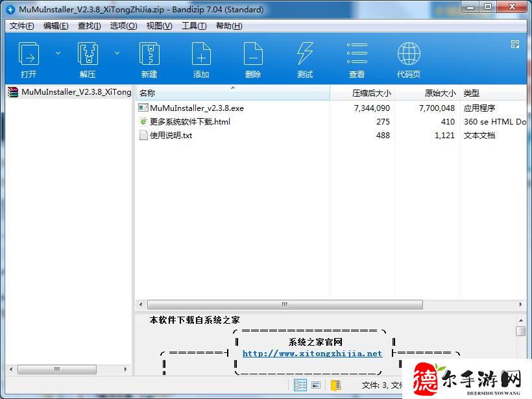Expand the dropdown arrow next to 解压
The width and height of the screenshot is (532, 399).
pyautogui.click(x=117, y=53)
